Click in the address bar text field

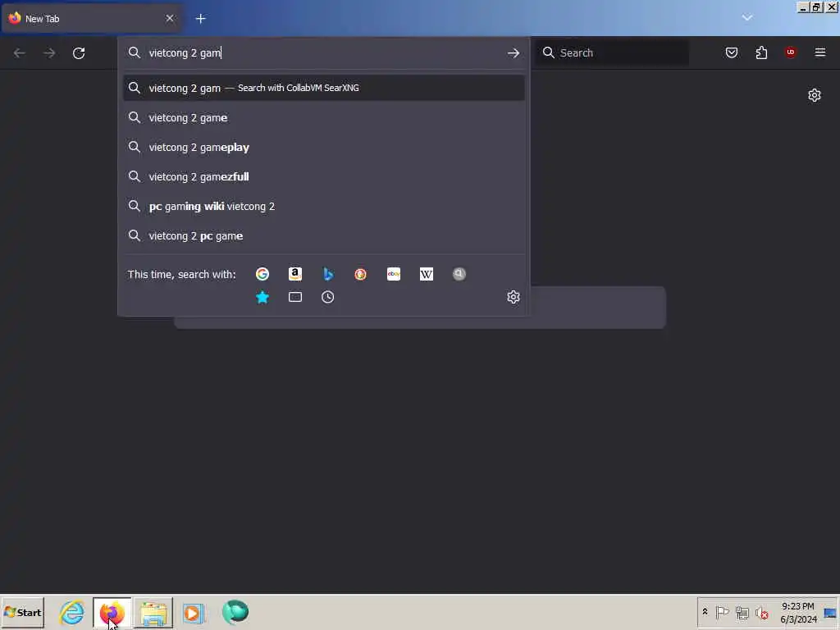tap(322, 53)
